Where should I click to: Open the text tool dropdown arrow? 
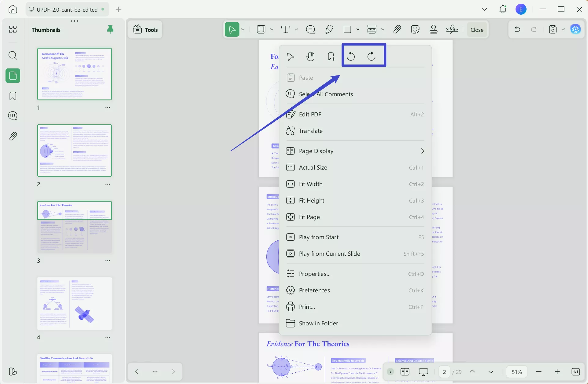pos(296,30)
